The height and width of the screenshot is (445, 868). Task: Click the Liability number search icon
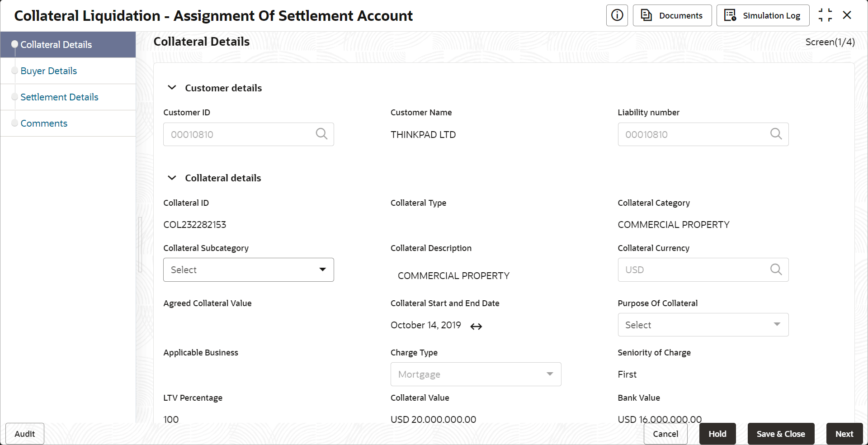point(776,134)
